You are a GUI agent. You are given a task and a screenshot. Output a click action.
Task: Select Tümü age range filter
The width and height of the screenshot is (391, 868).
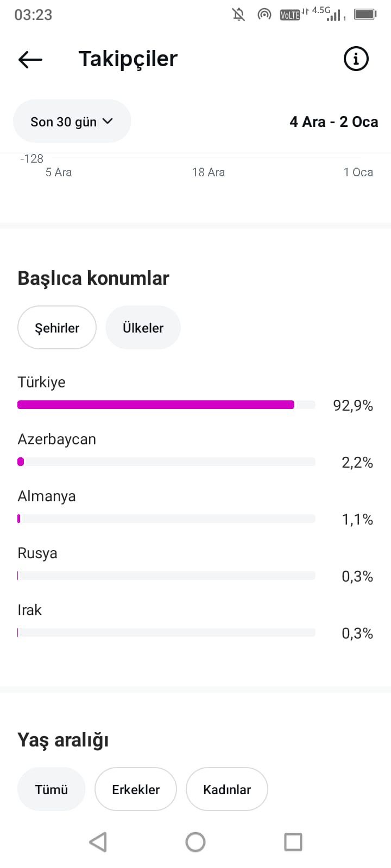click(x=52, y=789)
